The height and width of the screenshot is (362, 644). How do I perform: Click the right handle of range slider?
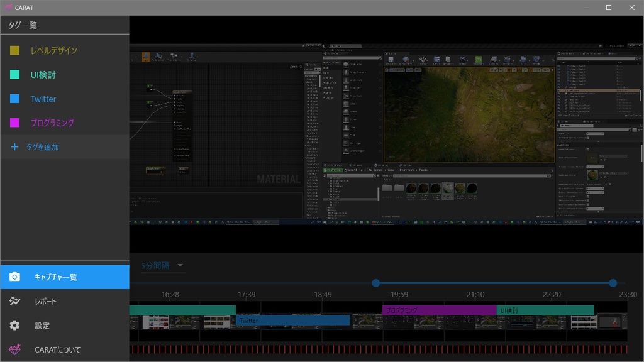(613, 283)
